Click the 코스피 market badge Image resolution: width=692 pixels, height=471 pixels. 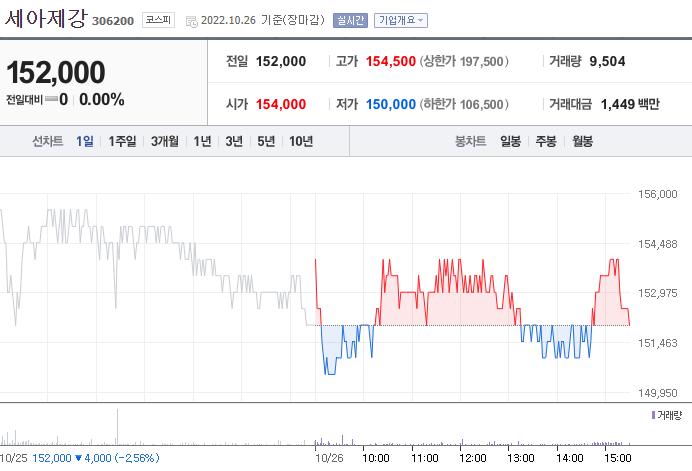[158, 20]
